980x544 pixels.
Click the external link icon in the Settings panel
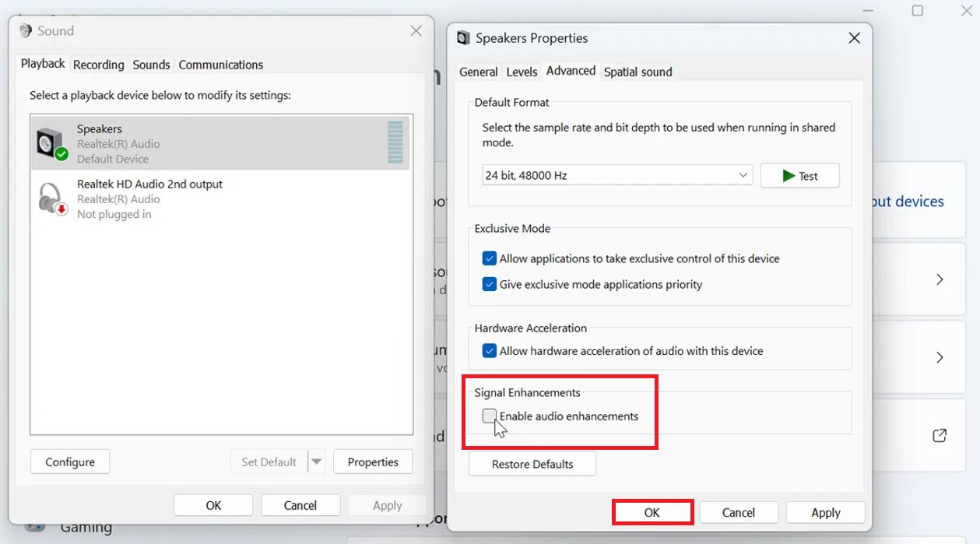[x=940, y=437]
